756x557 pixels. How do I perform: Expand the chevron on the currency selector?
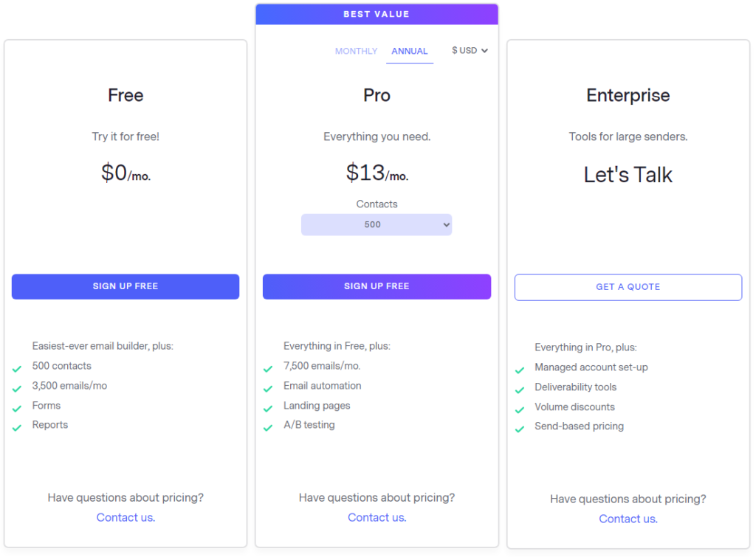coord(486,51)
